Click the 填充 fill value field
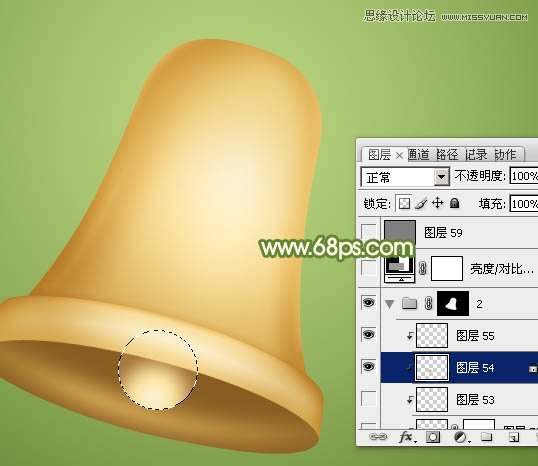538x466 pixels. point(524,204)
